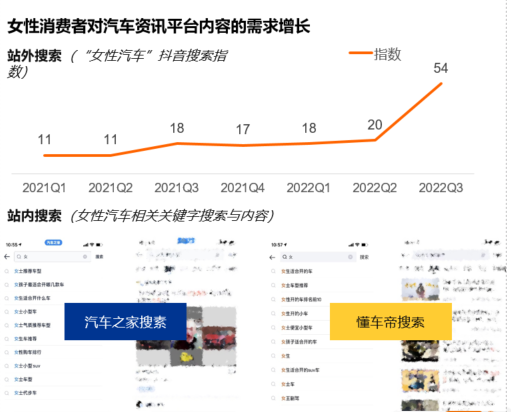Click the data label 17 above 2021Q4

(243, 129)
